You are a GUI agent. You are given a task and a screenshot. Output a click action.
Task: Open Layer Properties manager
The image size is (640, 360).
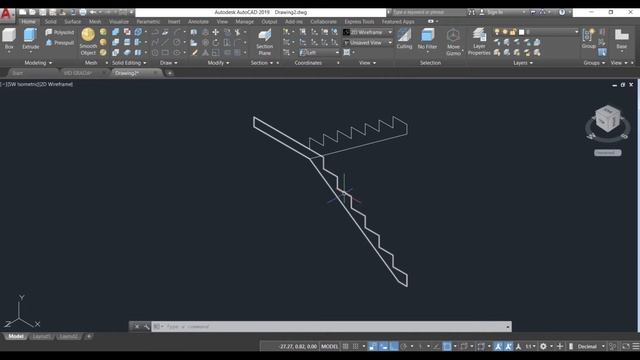tap(479, 41)
